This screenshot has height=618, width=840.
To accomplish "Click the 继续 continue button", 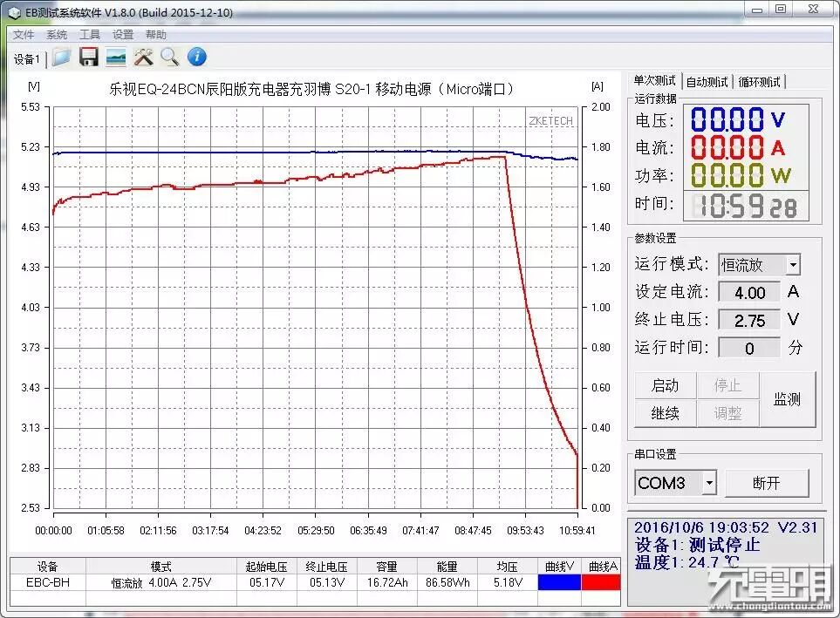I will pos(665,413).
